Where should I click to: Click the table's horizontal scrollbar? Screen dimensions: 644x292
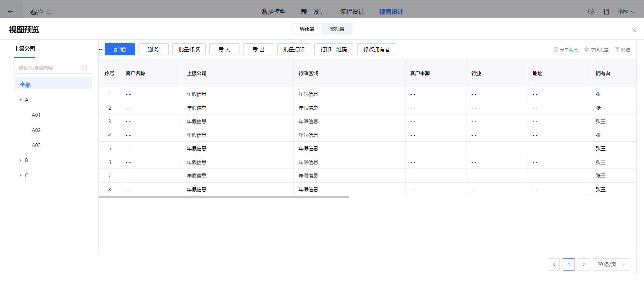tap(224, 197)
